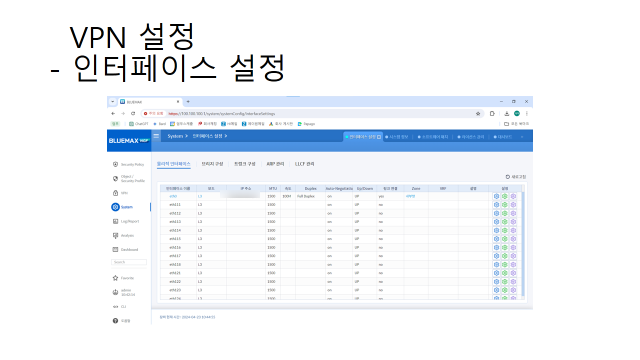The width and height of the screenshot is (640, 360).
Task: Select the 인터페이스 설정 top tab
Action: tap(362, 137)
